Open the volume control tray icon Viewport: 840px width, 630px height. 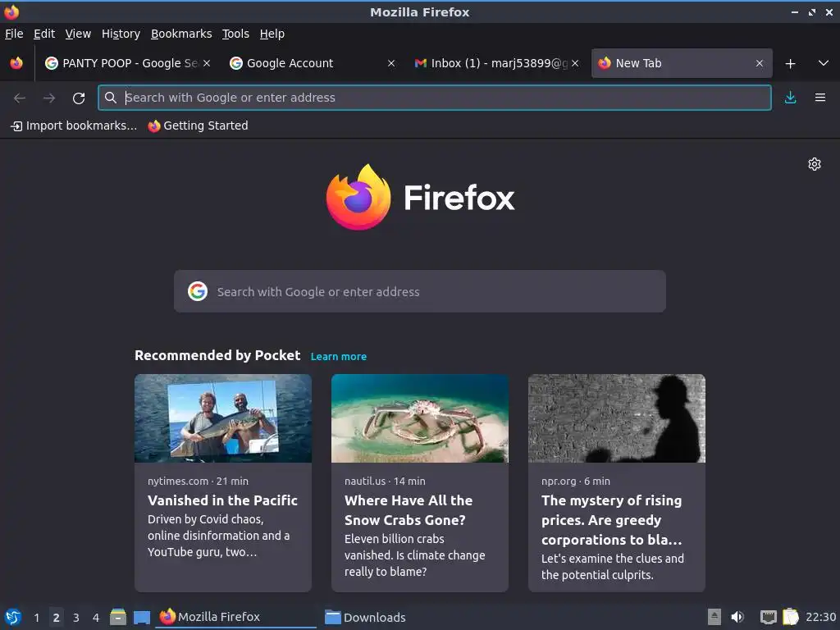click(737, 617)
